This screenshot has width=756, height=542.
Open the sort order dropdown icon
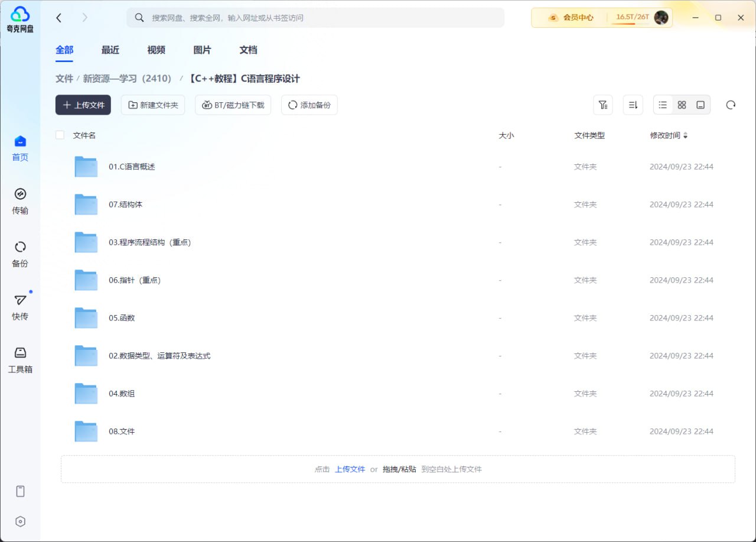[x=633, y=105]
